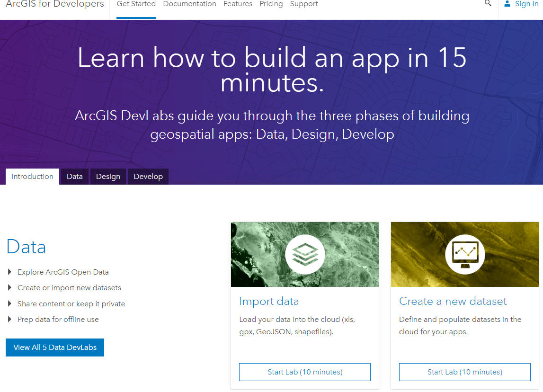
Task: Click the text Share content or keep it private
Action: (x=71, y=303)
